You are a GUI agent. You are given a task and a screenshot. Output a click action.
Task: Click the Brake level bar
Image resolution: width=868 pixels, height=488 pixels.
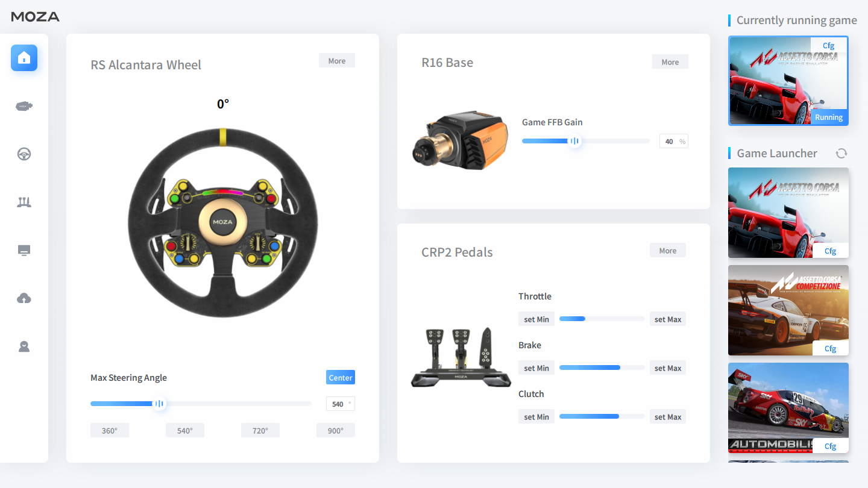point(602,368)
